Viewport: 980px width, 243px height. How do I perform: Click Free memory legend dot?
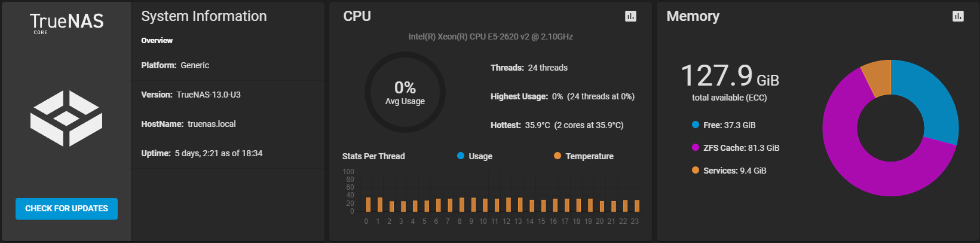tap(696, 124)
